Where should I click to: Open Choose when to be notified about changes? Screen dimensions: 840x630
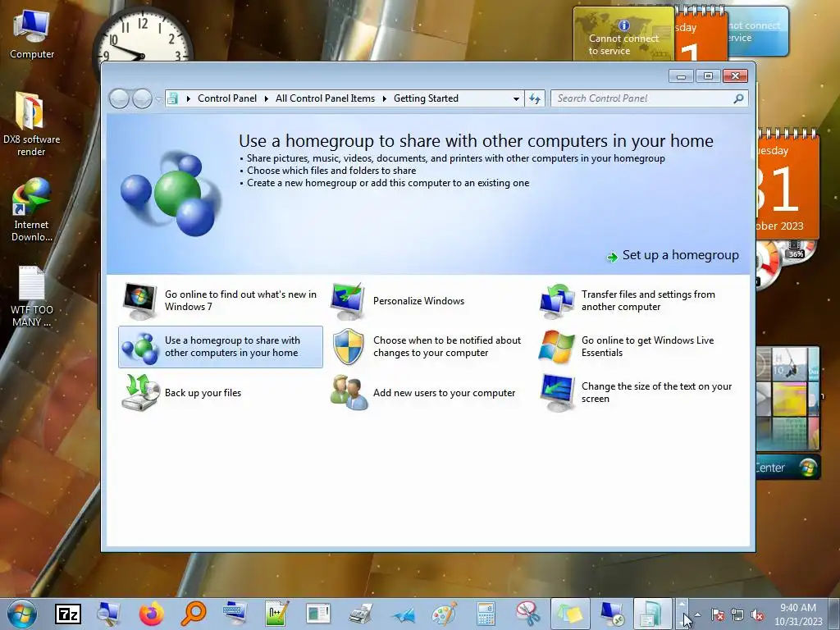click(427, 347)
